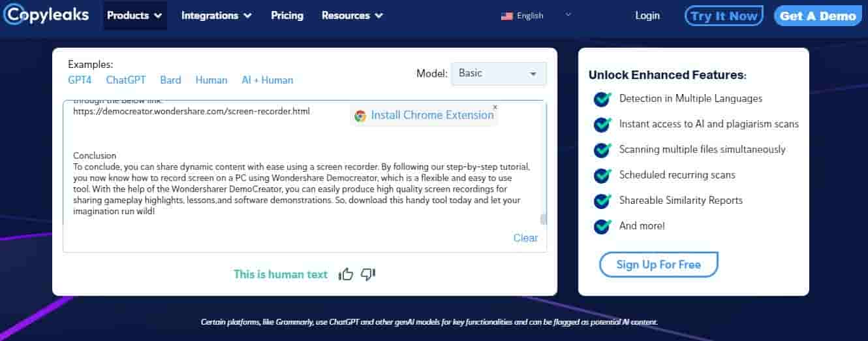This screenshot has height=341, width=868.
Task: Open the Model dropdown set to Basic
Action: coord(499,74)
